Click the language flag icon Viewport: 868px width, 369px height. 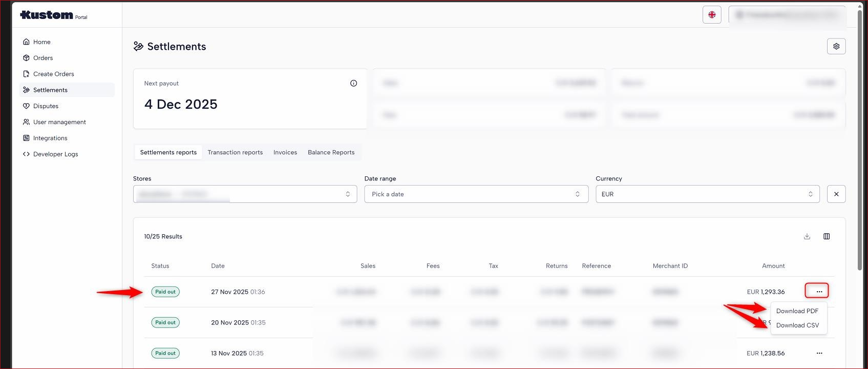(711, 15)
